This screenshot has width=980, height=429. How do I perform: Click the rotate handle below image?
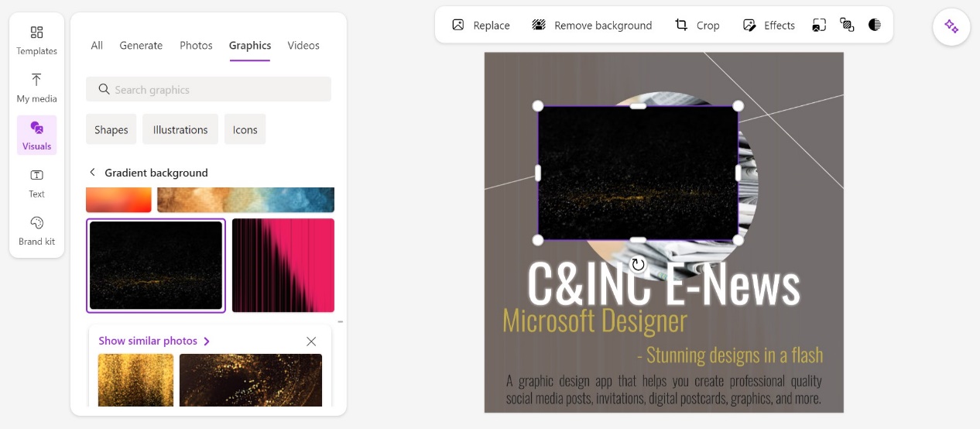pyautogui.click(x=638, y=265)
